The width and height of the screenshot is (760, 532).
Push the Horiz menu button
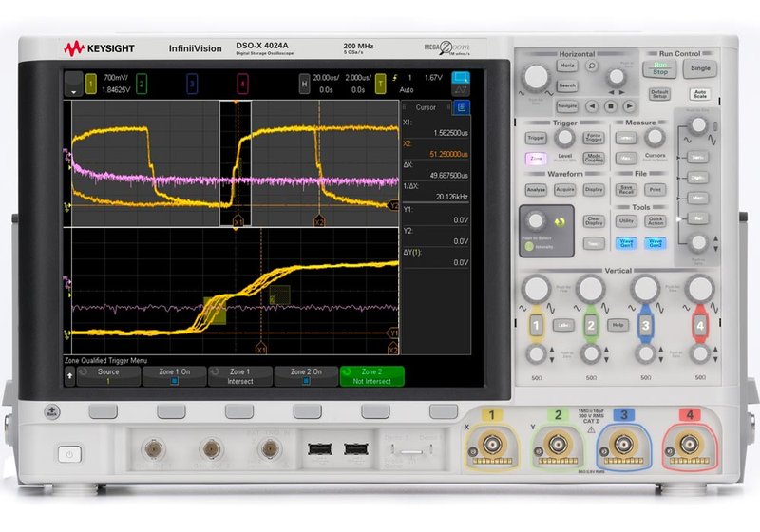[566, 66]
